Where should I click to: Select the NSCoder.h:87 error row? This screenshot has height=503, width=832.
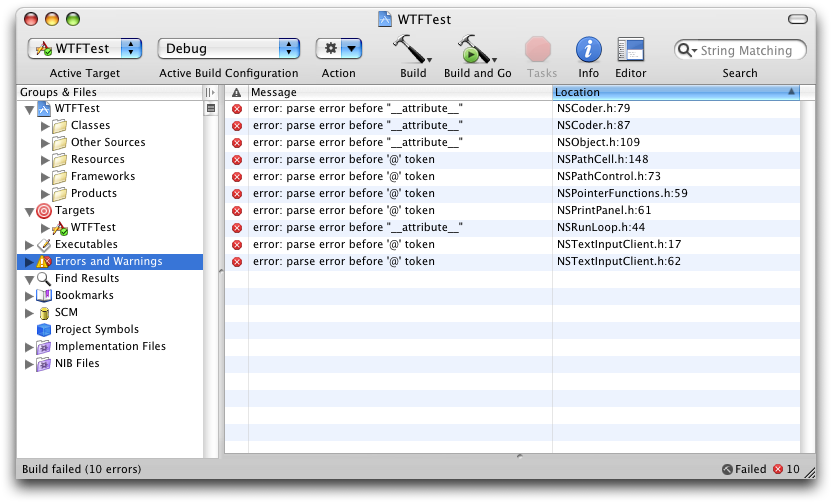(x=512, y=125)
